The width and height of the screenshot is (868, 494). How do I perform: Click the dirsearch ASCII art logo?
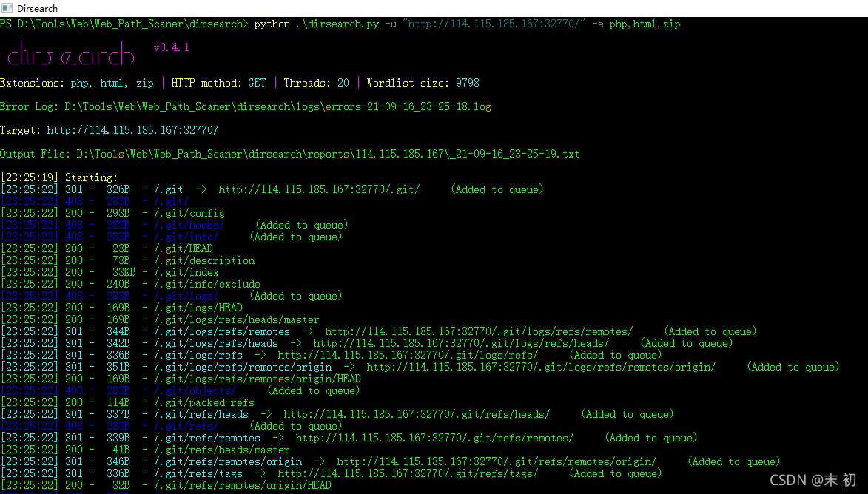(71, 54)
